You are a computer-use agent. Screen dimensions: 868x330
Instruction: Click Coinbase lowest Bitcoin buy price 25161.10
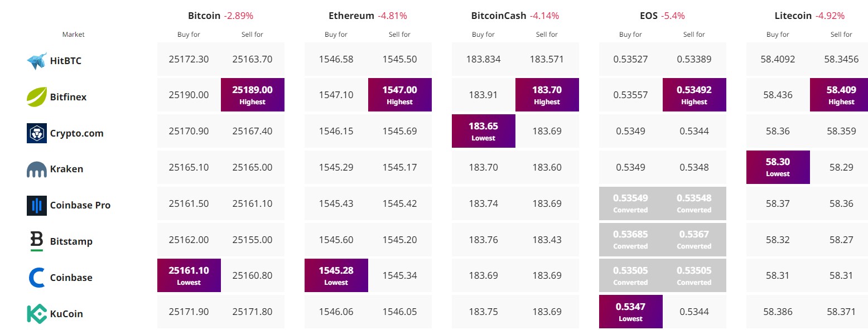189,275
